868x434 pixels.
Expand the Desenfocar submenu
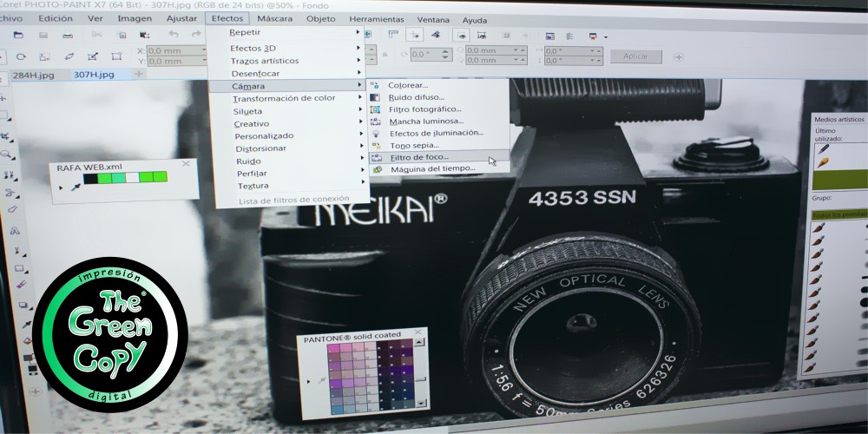(x=255, y=73)
